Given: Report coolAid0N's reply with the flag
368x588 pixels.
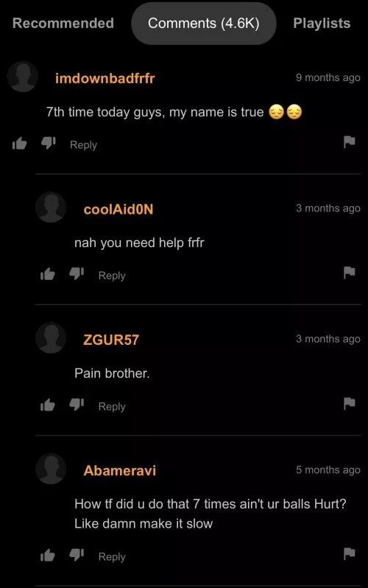Looking at the screenshot, I should click(x=350, y=273).
